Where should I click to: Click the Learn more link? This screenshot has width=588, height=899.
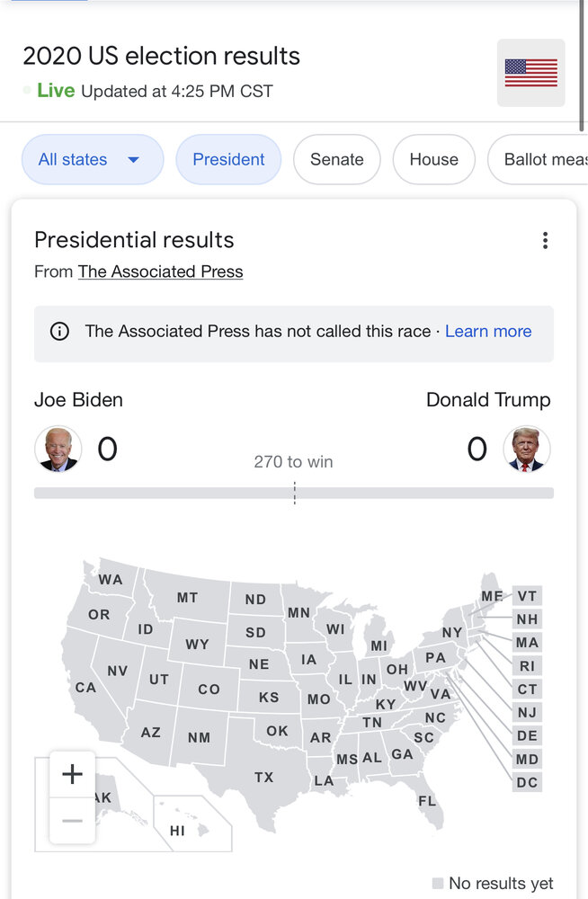(x=488, y=332)
